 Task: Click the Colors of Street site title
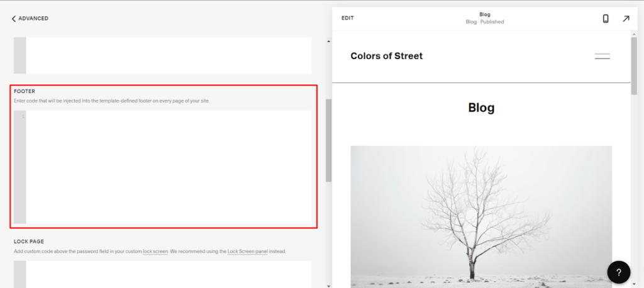pos(386,56)
